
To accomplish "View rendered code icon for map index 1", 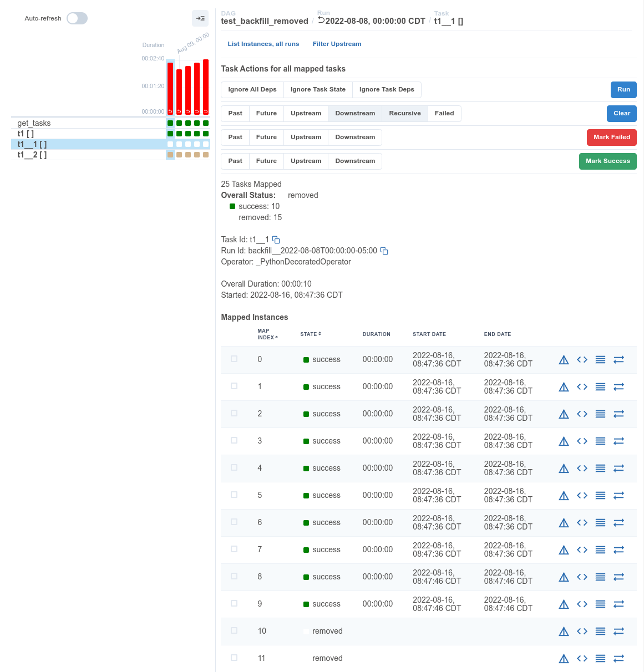I will tap(582, 386).
